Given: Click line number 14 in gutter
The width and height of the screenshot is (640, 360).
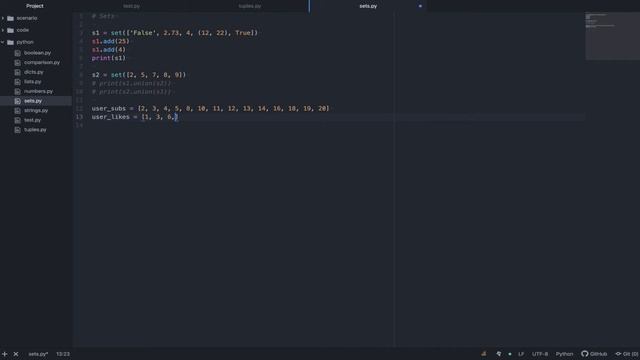Looking at the screenshot, I should click(79, 125).
